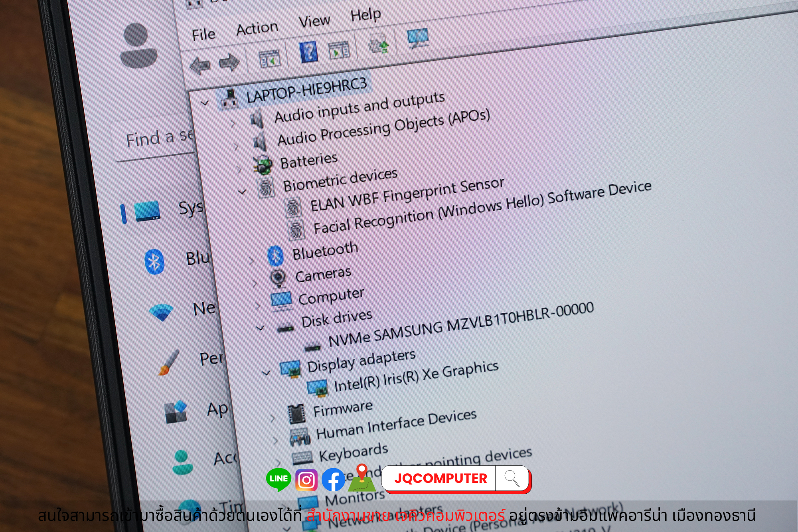Open Network wifi icon in Settings sidebar
This screenshot has height=532, width=798.
coord(161,312)
